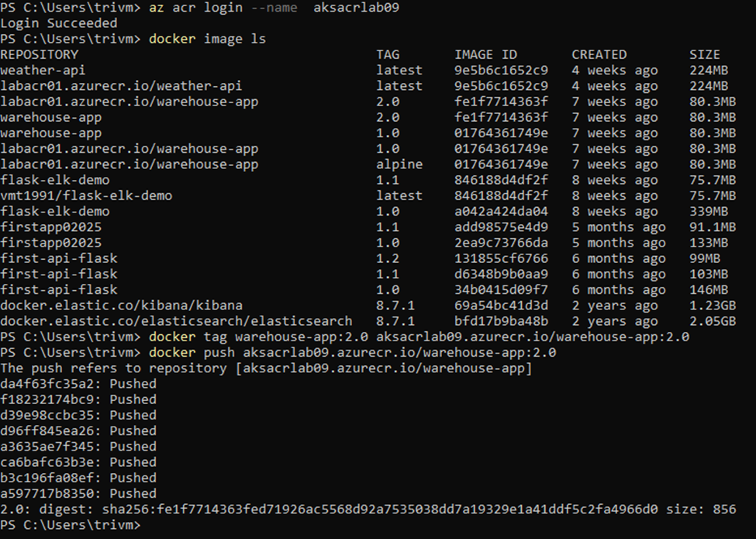The height and width of the screenshot is (539, 756).
Task: Select the 'az acr login --name aksacrlab09' command
Action: [274, 8]
